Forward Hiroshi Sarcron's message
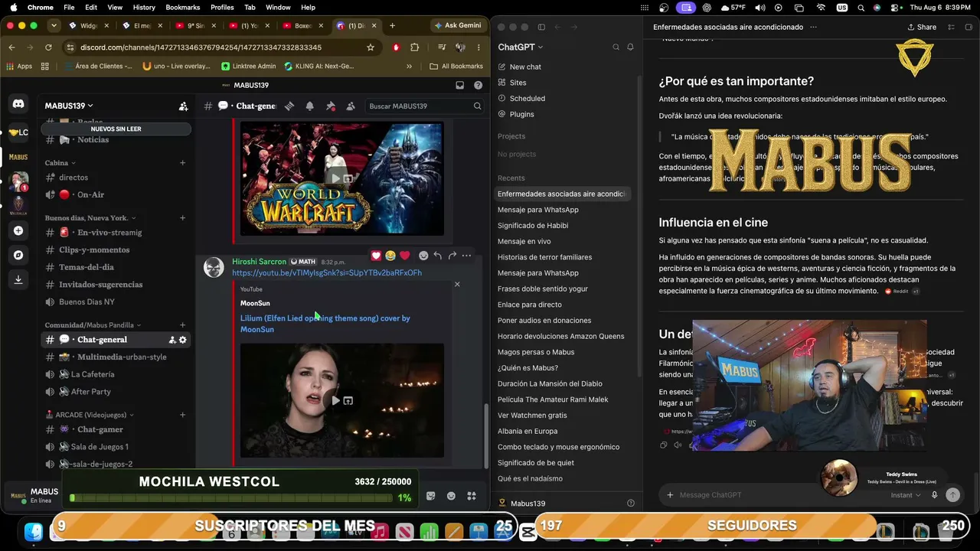The height and width of the screenshot is (551, 980). (x=452, y=256)
